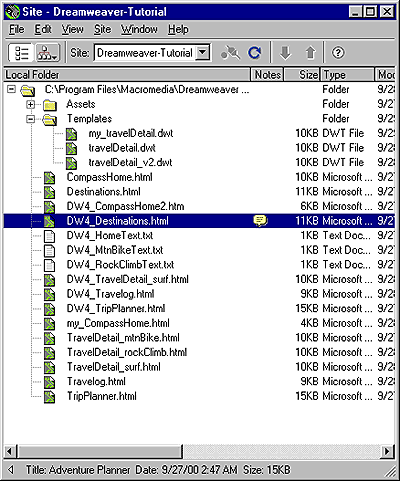
Task: Open the Edit menu
Action: tap(43, 29)
